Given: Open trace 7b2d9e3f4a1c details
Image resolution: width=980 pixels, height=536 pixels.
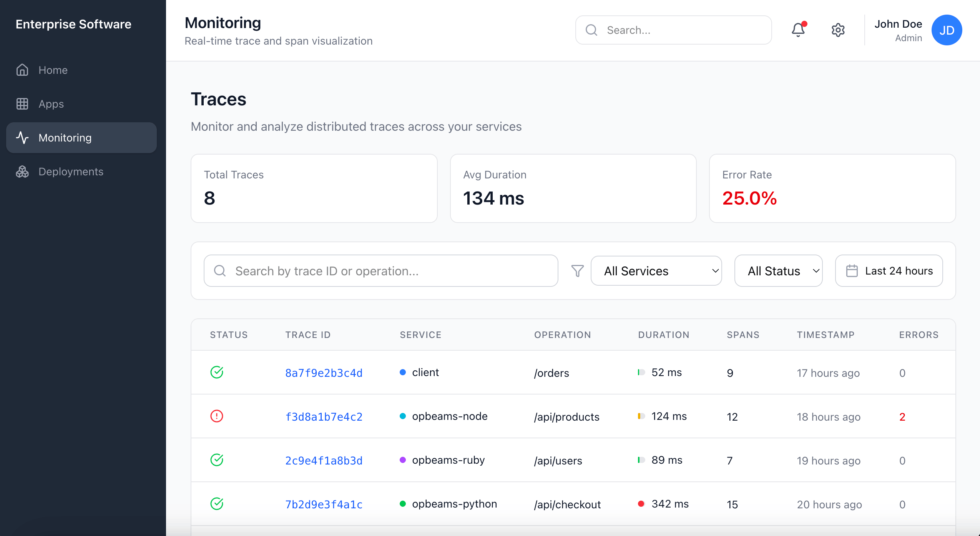Looking at the screenshot, I should tap(323, 504).
